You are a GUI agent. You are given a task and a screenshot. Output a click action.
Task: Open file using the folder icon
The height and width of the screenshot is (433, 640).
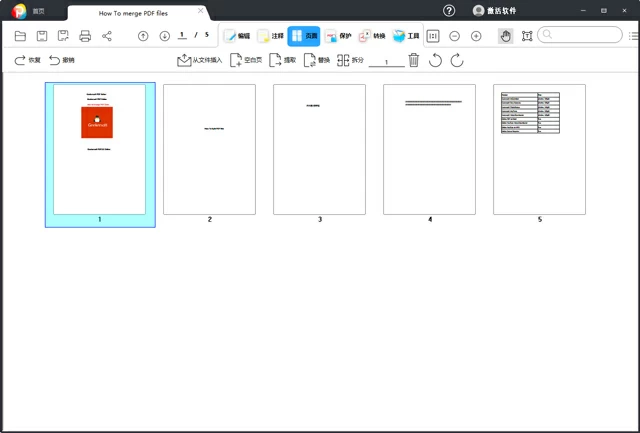click(20, 36)
